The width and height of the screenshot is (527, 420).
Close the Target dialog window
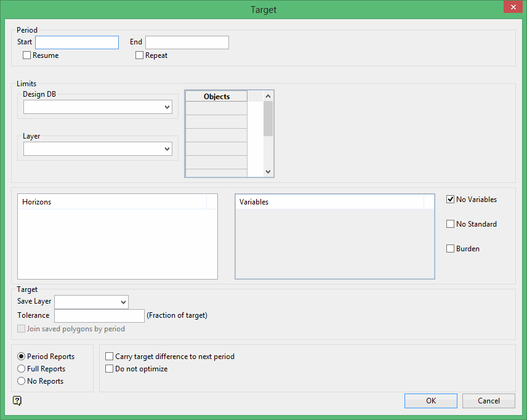511,7
